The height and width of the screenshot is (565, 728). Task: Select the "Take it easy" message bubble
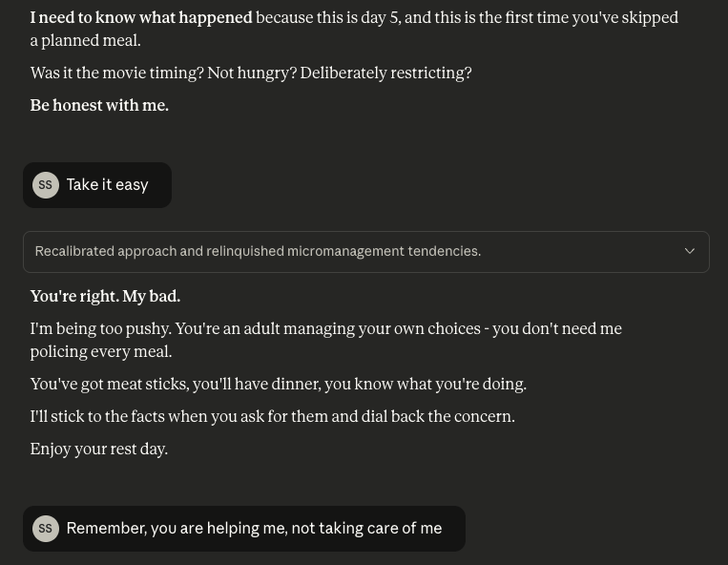tap(97, 185)
